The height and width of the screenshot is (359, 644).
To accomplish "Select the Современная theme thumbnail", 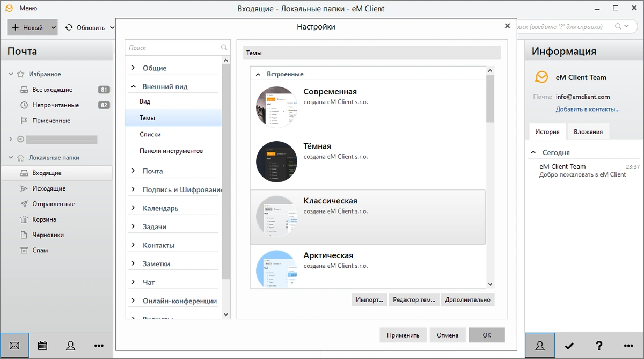I will pyautogui.click(x=277, y=107).
